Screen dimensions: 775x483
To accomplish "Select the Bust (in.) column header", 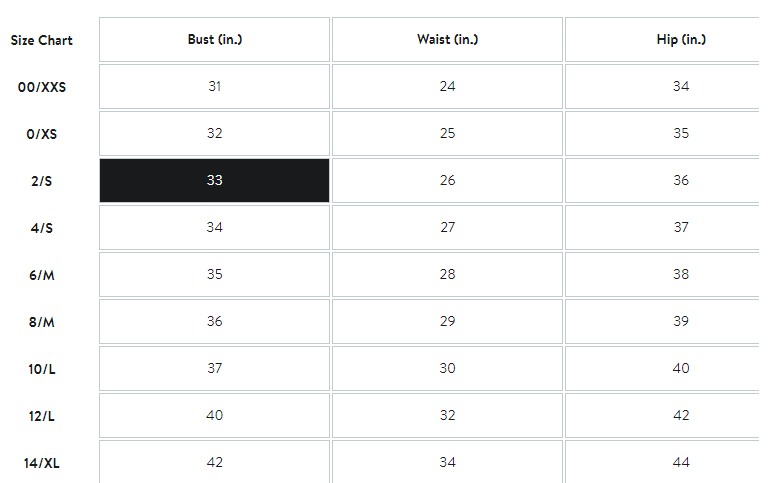I will [x=214, y=40].
